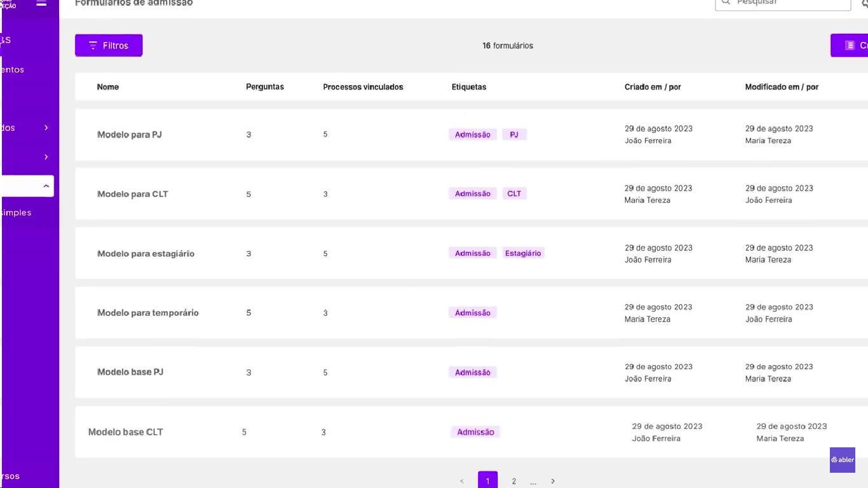Collapse the highlighted sidebar section
The height and width of the screenshot is (488, 868).
point(45,186)
